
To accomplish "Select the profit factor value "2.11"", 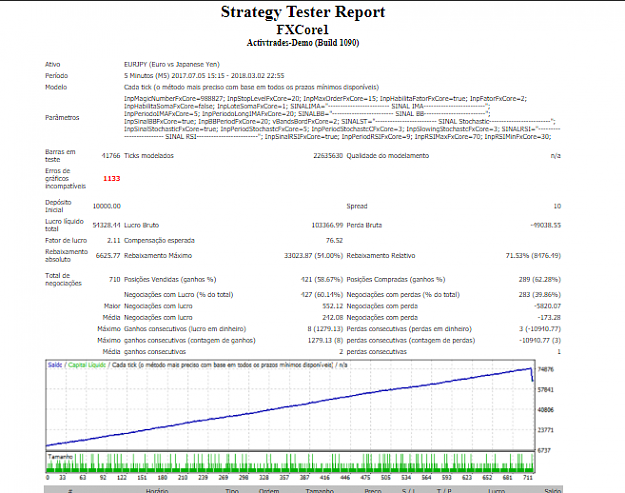I will click(x=114, y=241).
